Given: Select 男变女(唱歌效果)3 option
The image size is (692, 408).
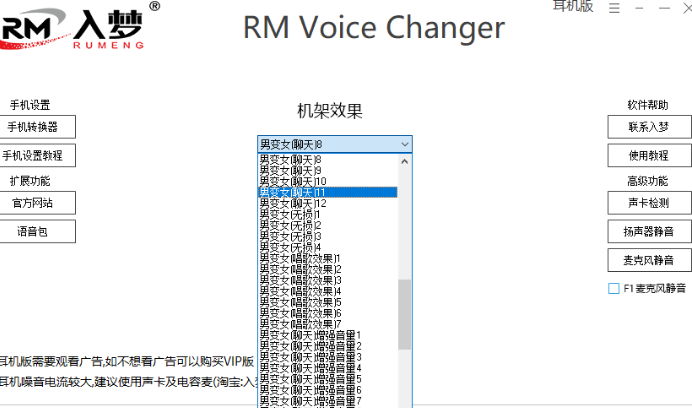Looking at the screenshot, I should click(327, 280).
